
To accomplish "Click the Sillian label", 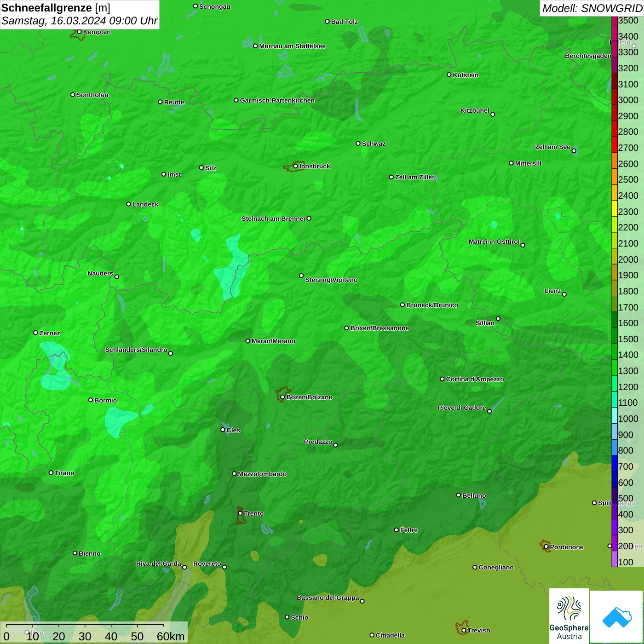I will click(485, 323).
